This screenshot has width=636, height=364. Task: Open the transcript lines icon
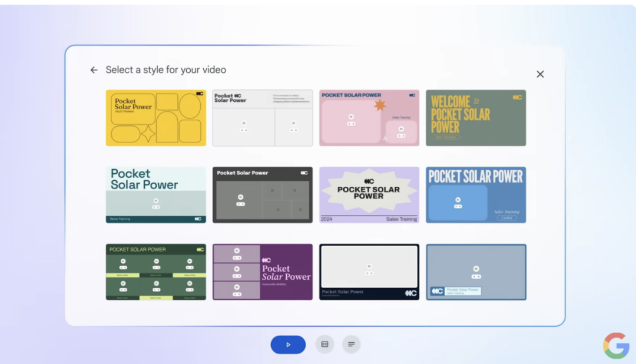point(351,345)
